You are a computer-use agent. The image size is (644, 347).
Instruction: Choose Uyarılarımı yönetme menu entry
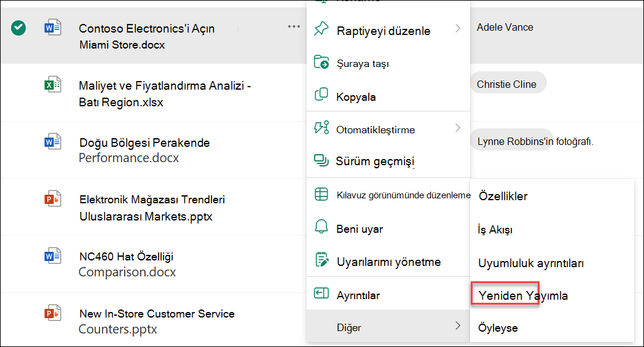pyautogui.click(x=388, y=262)
